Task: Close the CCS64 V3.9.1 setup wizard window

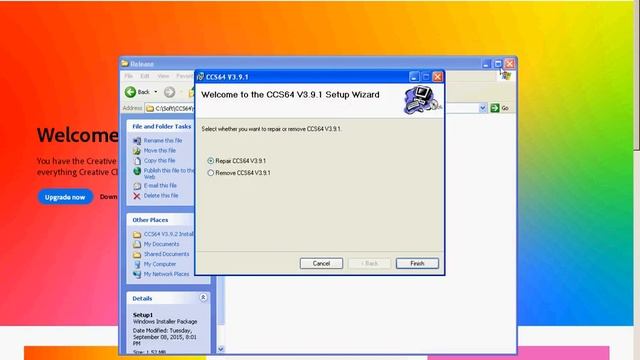Action: pos(438,77)
